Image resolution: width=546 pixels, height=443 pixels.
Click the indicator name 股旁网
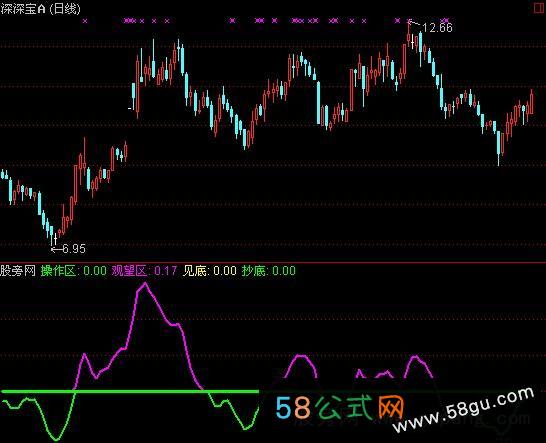click(18, 271)
